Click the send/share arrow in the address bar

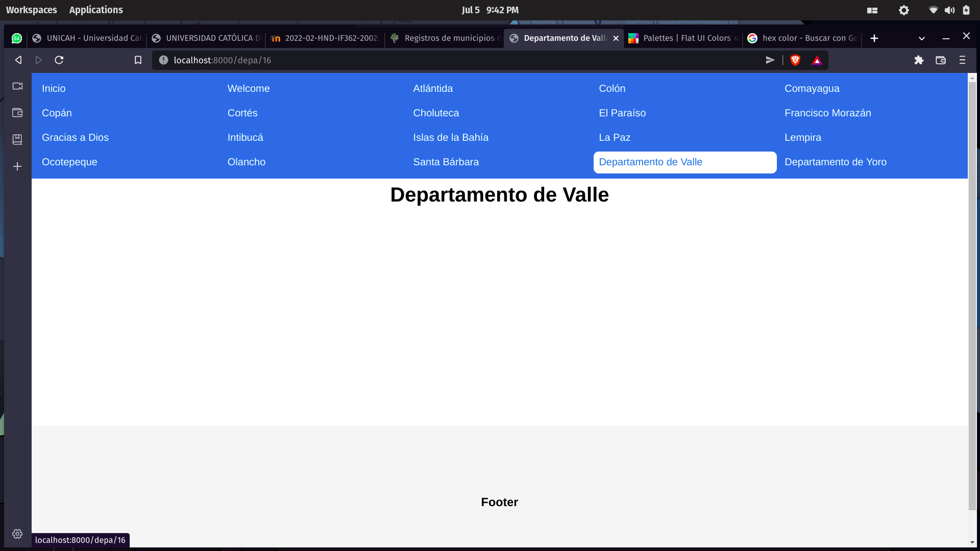[x=770, y=60]
